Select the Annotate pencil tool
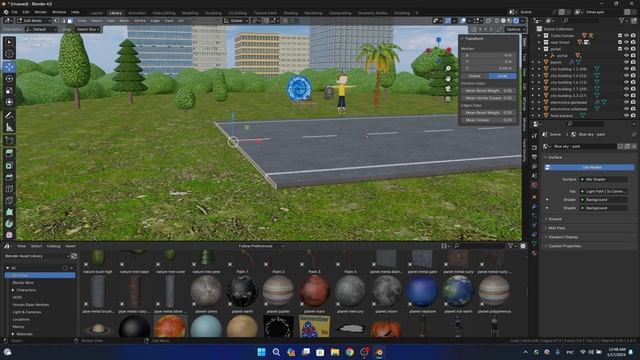This screenshot has width=640, height=360. point(9,116)
